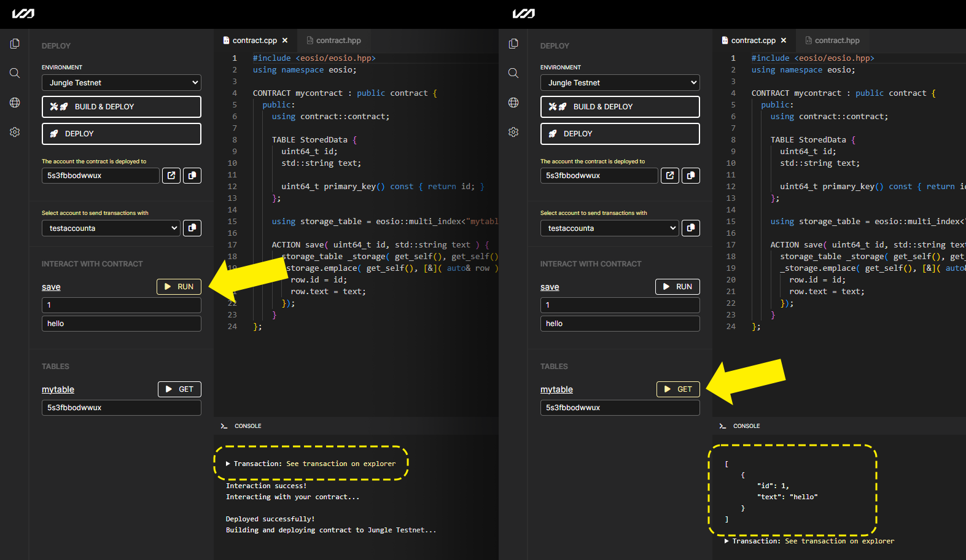Close contract.cpp tab in right editor
This screenshot has width=966, height=560.
coord(784,41)
